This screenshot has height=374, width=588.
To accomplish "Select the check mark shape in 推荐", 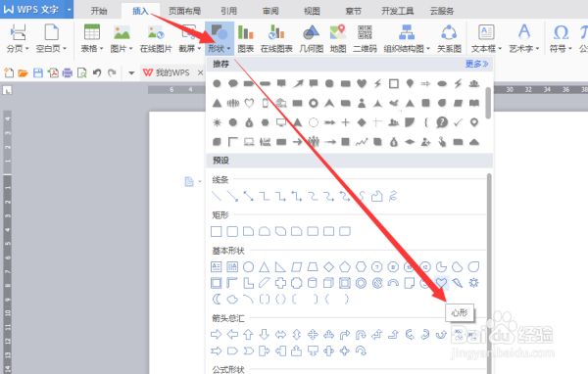I will [458, 122].
